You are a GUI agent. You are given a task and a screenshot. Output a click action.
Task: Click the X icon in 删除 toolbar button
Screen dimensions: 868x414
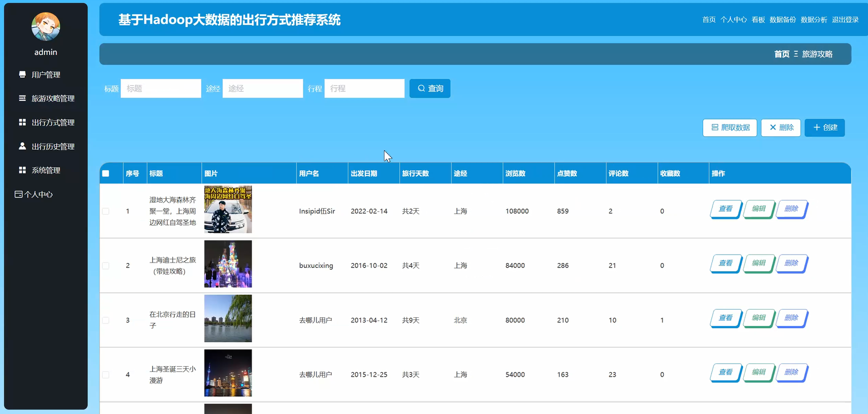click(773, 127)
